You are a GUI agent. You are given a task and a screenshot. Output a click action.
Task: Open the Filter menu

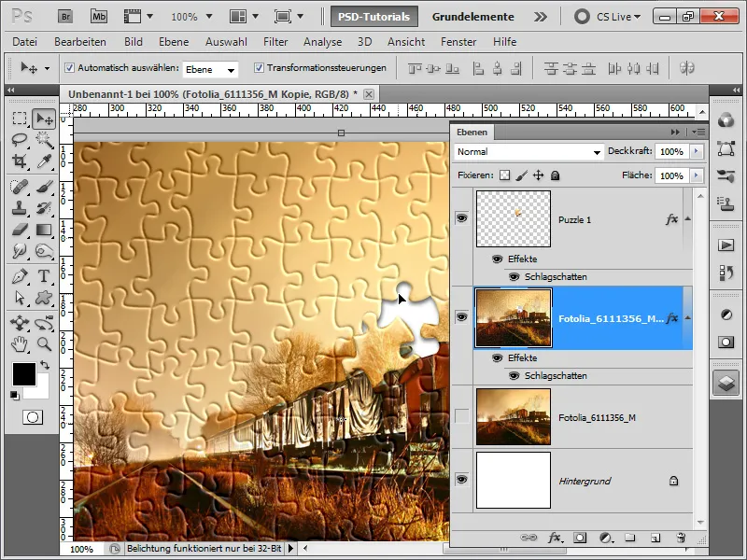coord(275,42)
